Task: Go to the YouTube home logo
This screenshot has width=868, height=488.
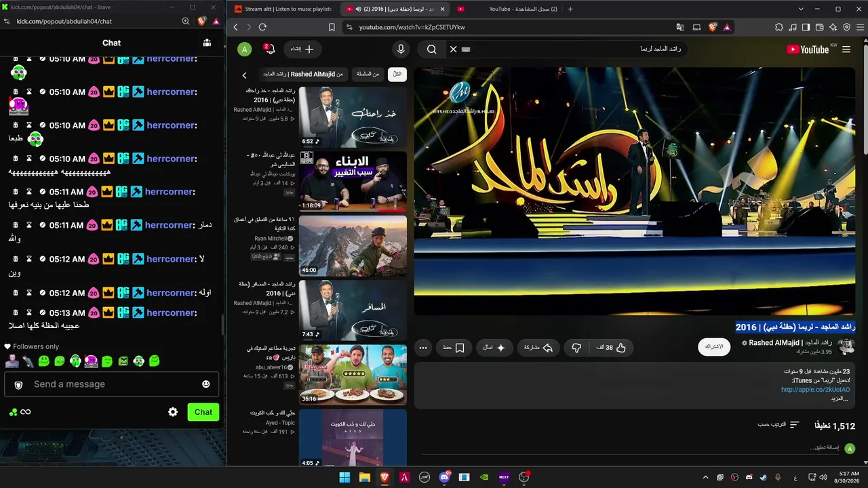Action: pyautogui.click(x=808, y=49)
